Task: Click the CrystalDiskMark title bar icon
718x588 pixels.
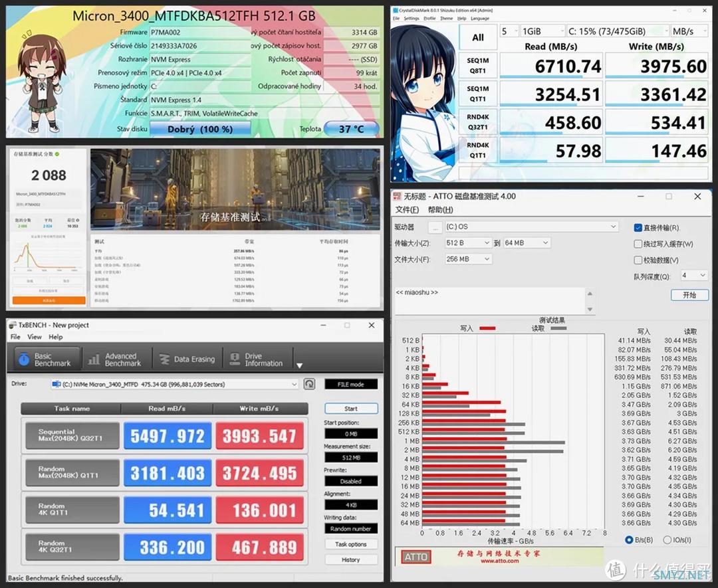Action: tap(396, 10)
